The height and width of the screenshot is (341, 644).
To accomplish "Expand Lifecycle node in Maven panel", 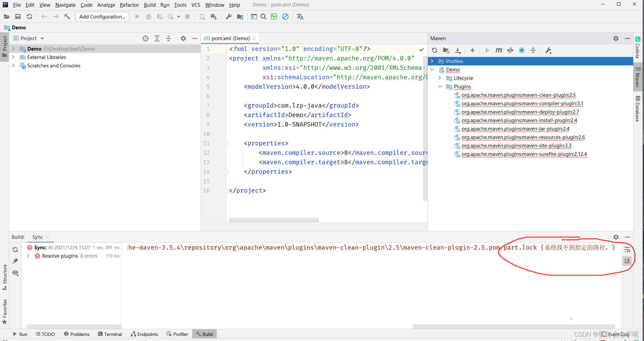I will point(440,78).
